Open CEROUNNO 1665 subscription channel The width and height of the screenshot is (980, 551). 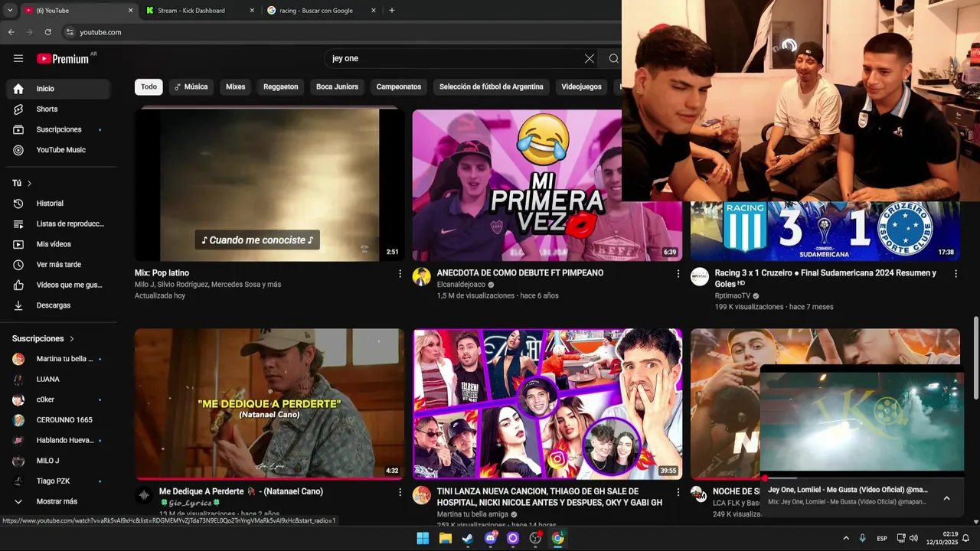pyautogui.click(x=58, y=420)
